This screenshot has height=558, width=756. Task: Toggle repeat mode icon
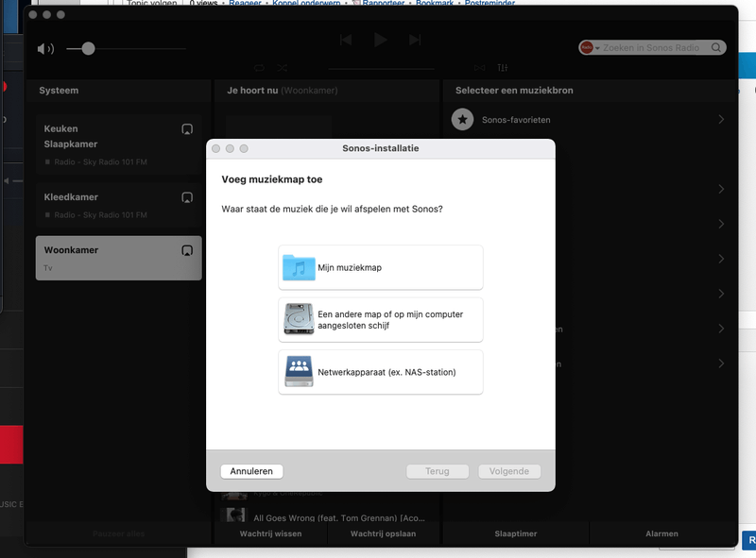259,68
